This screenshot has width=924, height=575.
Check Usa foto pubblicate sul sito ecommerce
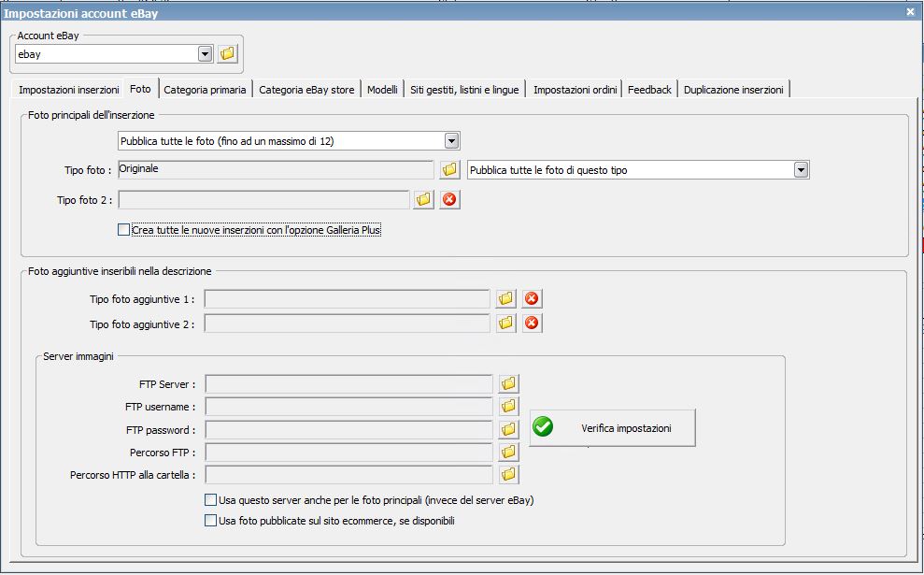point(210,520)
